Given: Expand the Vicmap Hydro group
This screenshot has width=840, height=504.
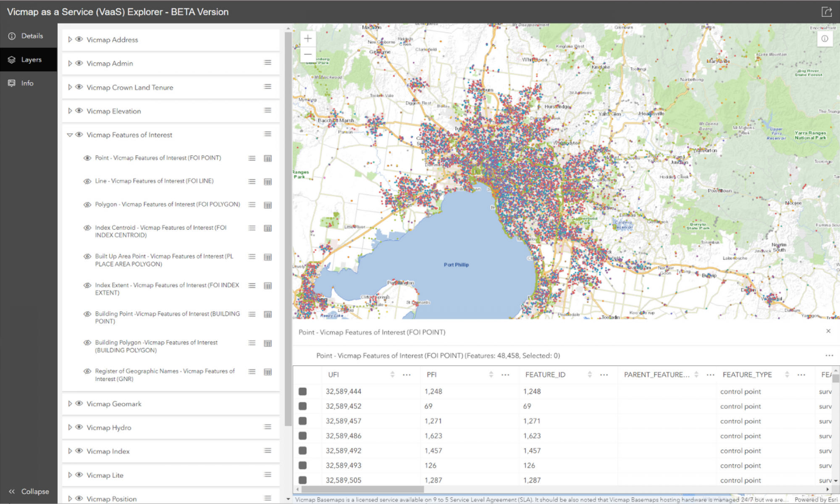Looking at the screenshot, I should [70, 427].
